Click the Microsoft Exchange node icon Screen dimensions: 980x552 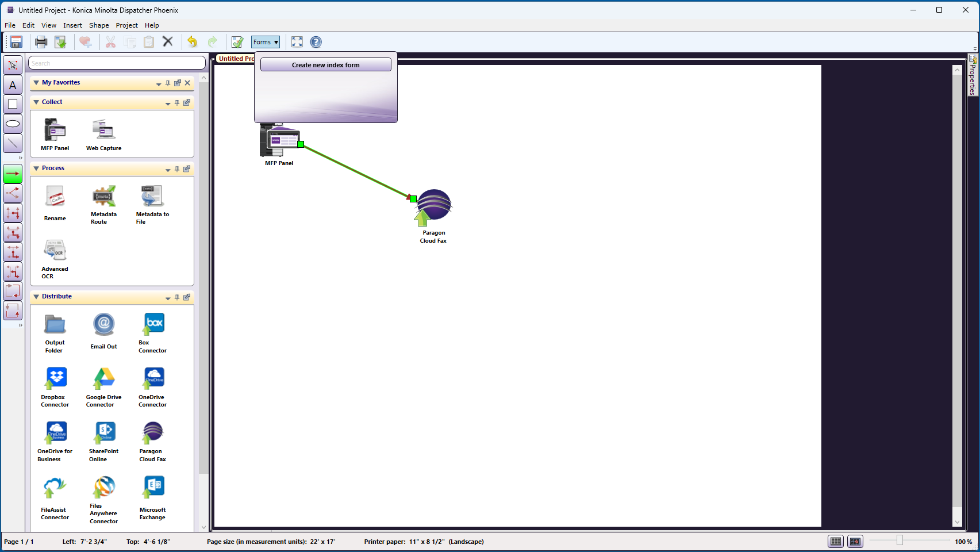[154, 487]
